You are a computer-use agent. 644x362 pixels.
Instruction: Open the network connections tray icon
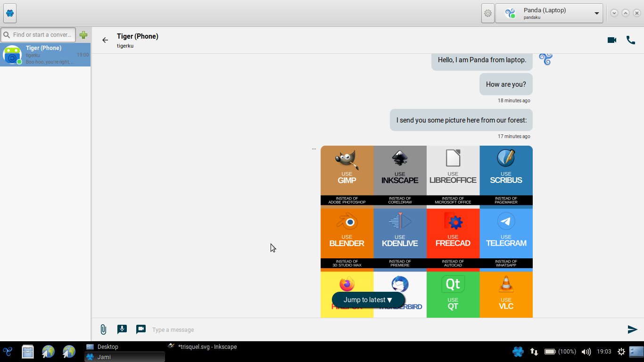(x=534, y=352)
